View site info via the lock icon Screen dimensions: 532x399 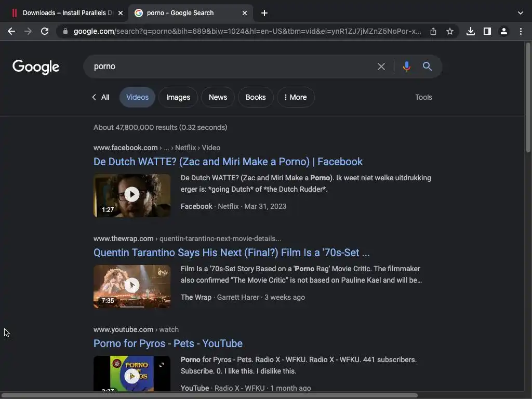[x=65, y=31]
